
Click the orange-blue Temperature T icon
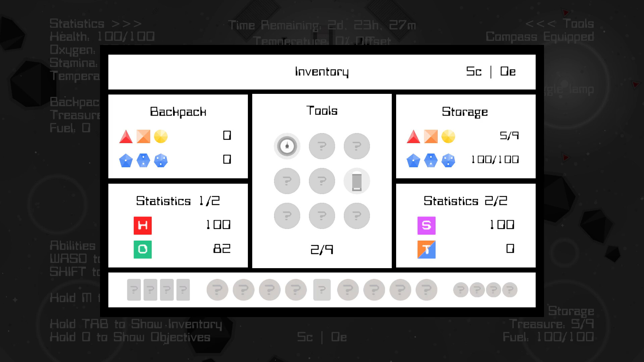426,249
